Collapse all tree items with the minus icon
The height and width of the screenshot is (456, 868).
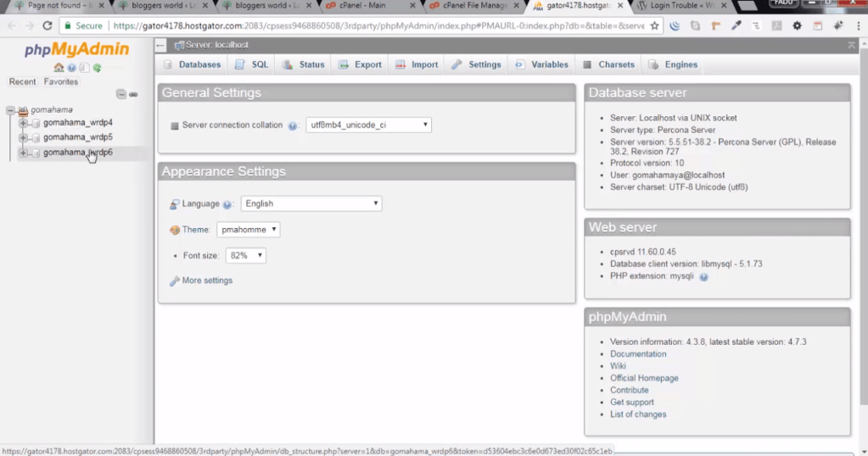121,95
